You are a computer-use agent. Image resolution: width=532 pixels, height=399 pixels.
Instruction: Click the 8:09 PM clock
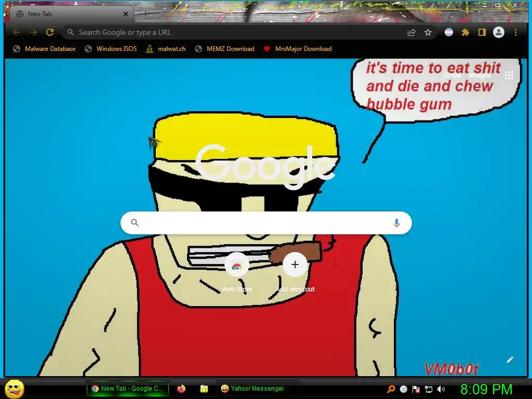point(486,389)
